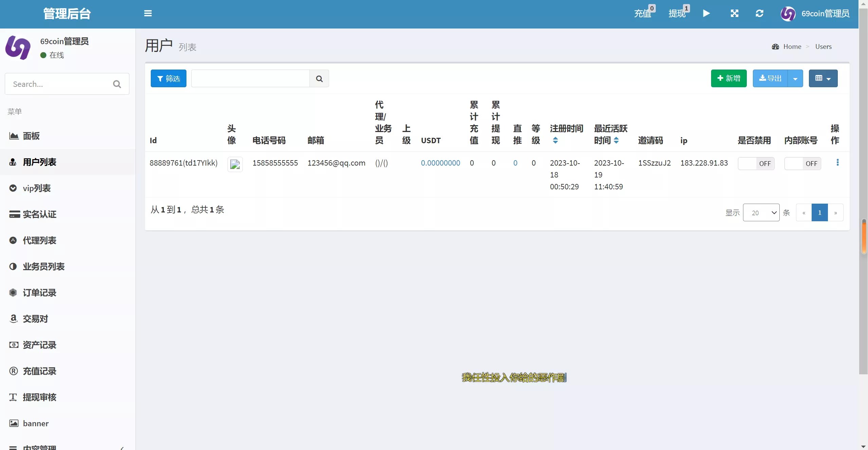This screenshot has width=868, height=450.
Task: Open vip列表 in the sidebar menu
Action: click(x=37, y=188)
